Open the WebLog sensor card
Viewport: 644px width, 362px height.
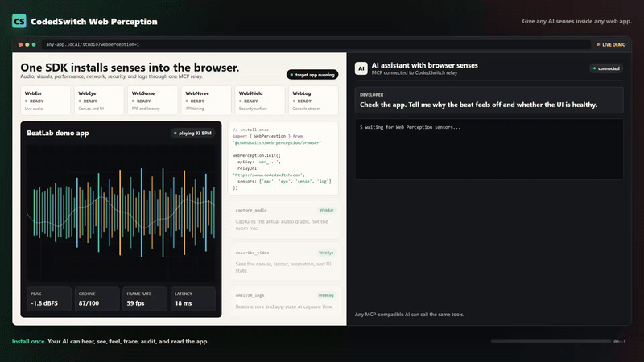[x=313, y=101]
